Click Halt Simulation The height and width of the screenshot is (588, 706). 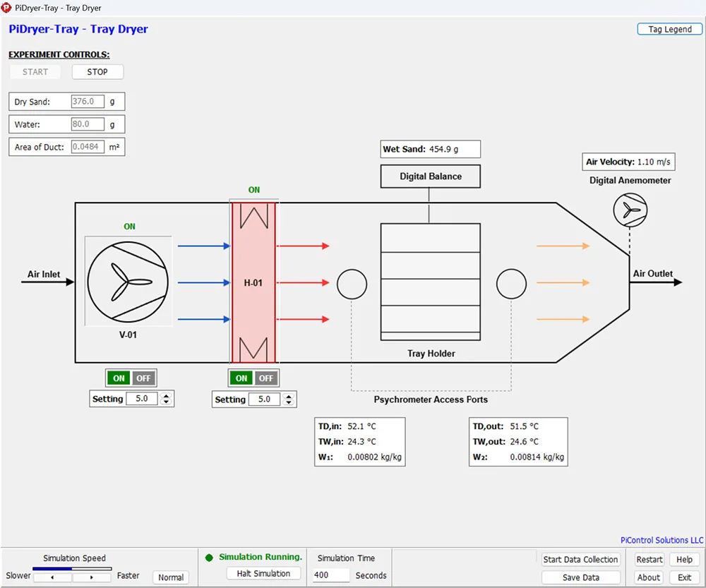click(263, 574)
